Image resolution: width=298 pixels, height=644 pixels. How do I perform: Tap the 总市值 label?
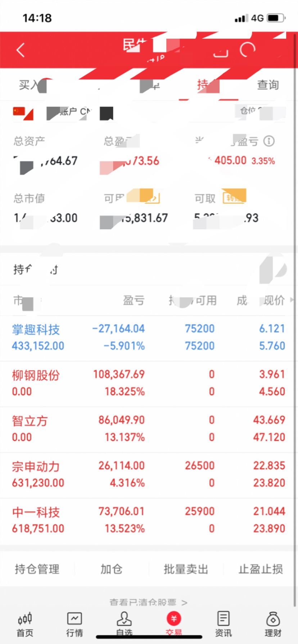pyautogui.click(x=29, y=198)
